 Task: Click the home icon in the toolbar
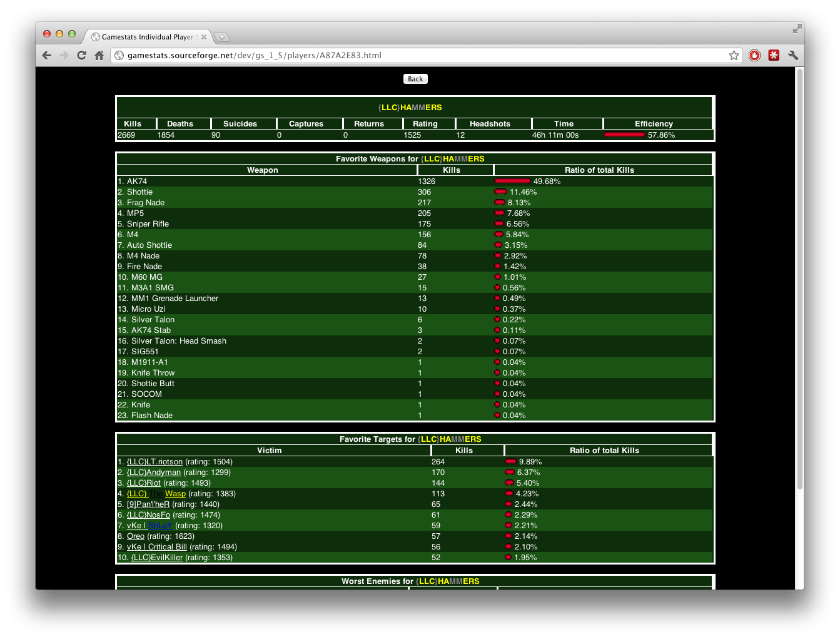tap(99, 55)
